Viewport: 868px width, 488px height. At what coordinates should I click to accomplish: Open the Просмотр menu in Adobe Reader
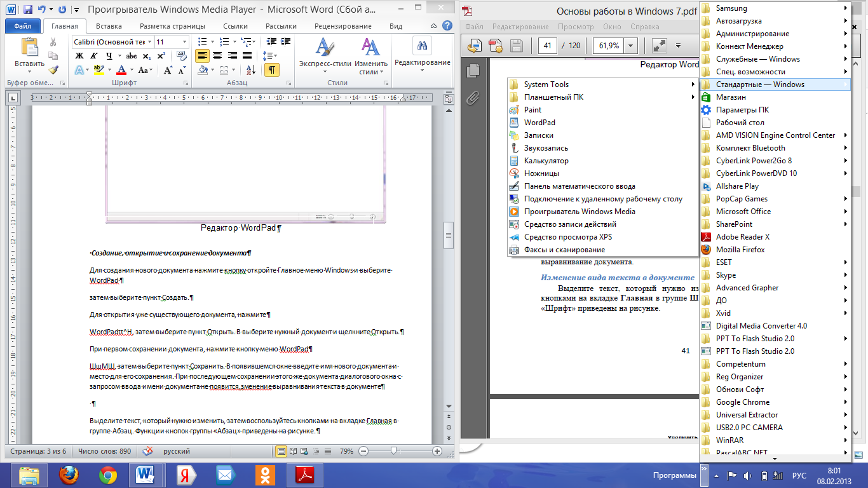click(576, 27)
